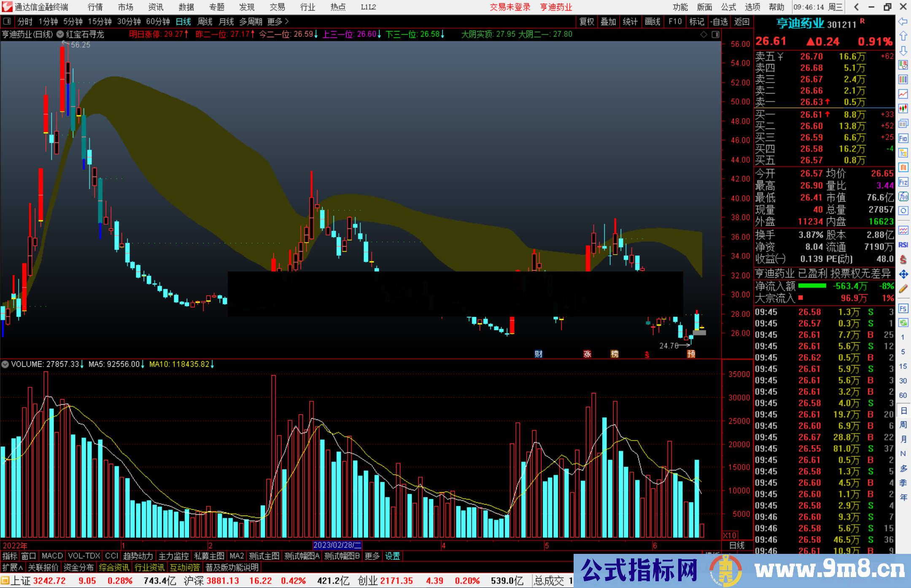The height and width of the screenshot is (588, 911).
Task: Select the CCI indicator tab
Action: [x=112, y=556]
